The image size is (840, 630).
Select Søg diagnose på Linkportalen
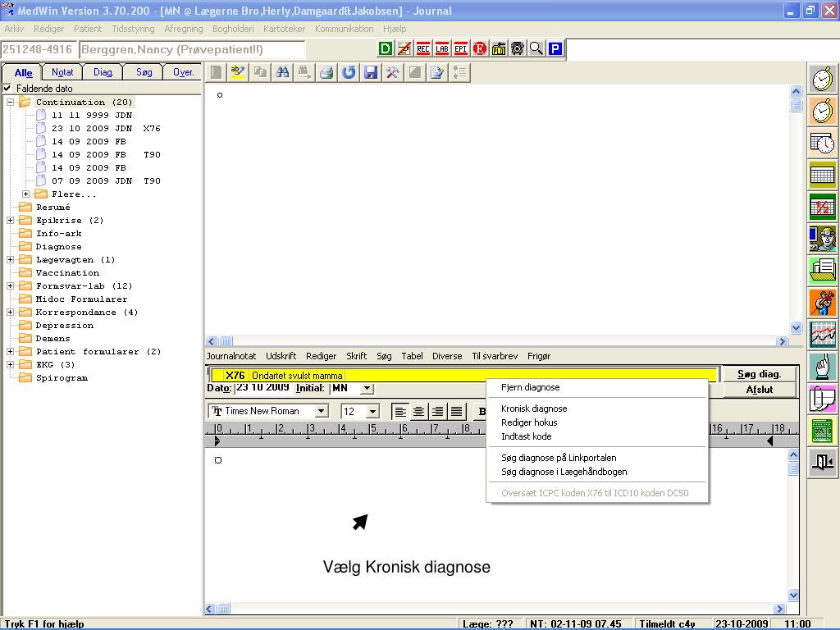pos(559,458)
